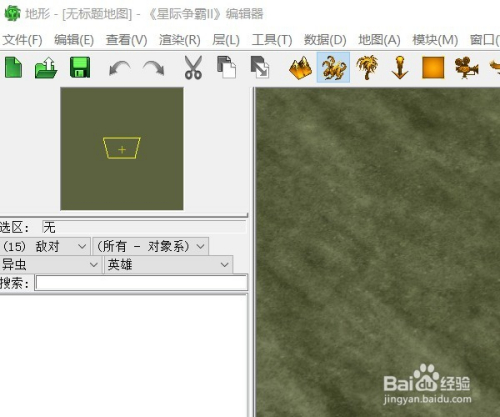Select the Units layer creature icon
Screen dimensions: 500x417
coord(333,67)
